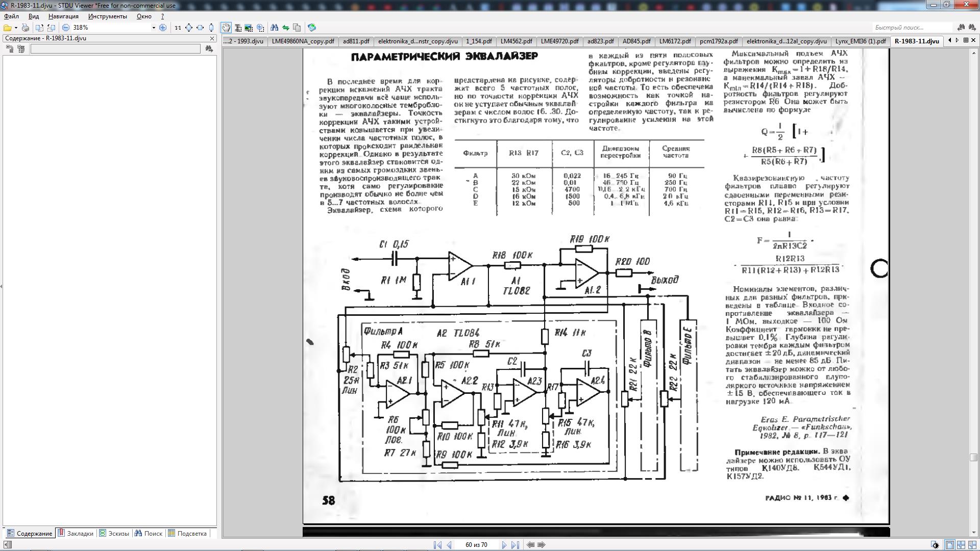Click the zoom in plus icon
The width and height of the screenshot is (980, 551).
coord(163,28)
